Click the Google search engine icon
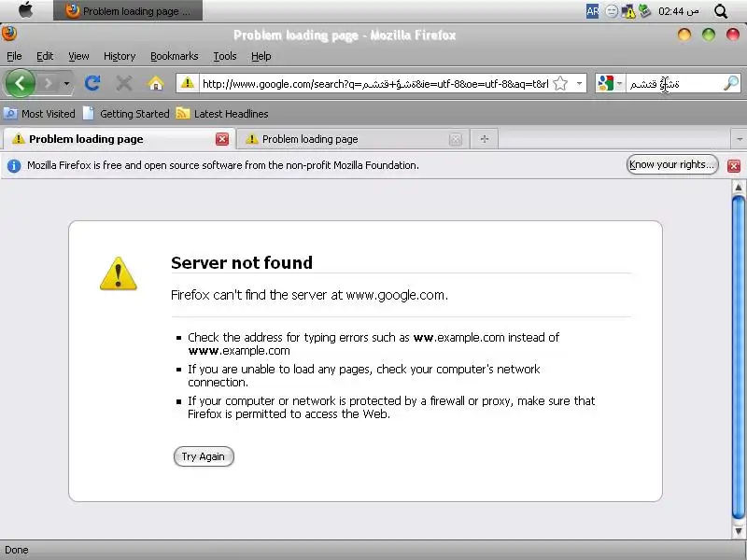The image size is (747, 560). click(x=605, y=84)
